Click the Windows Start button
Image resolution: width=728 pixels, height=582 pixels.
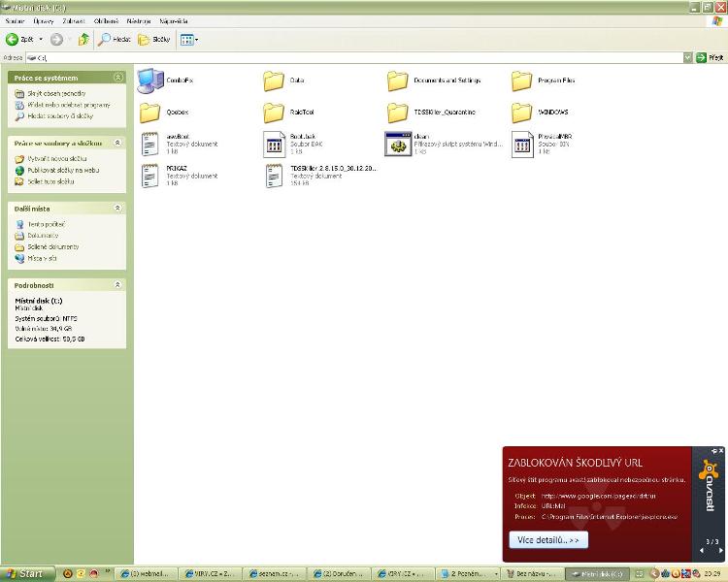click(24, 573)
